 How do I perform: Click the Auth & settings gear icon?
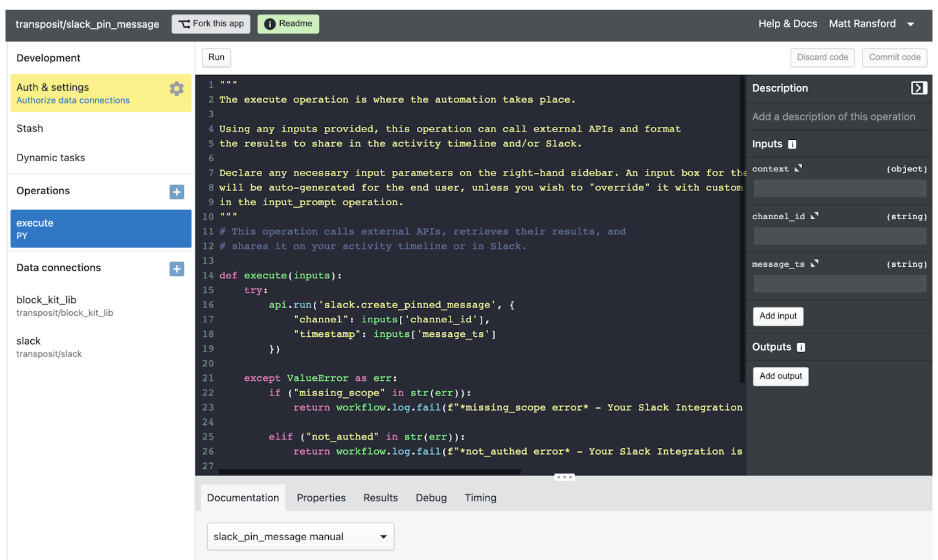click(177, 88)
